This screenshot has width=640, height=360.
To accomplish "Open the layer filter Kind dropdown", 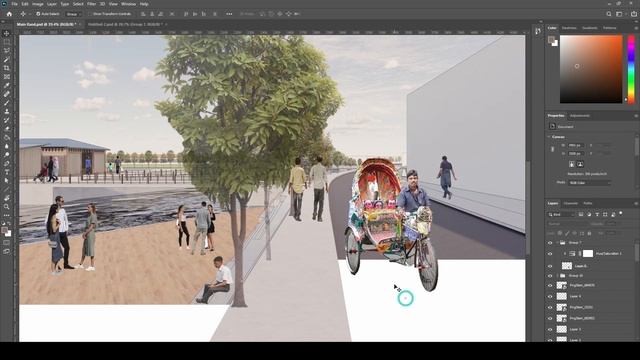I will (562, 214).
